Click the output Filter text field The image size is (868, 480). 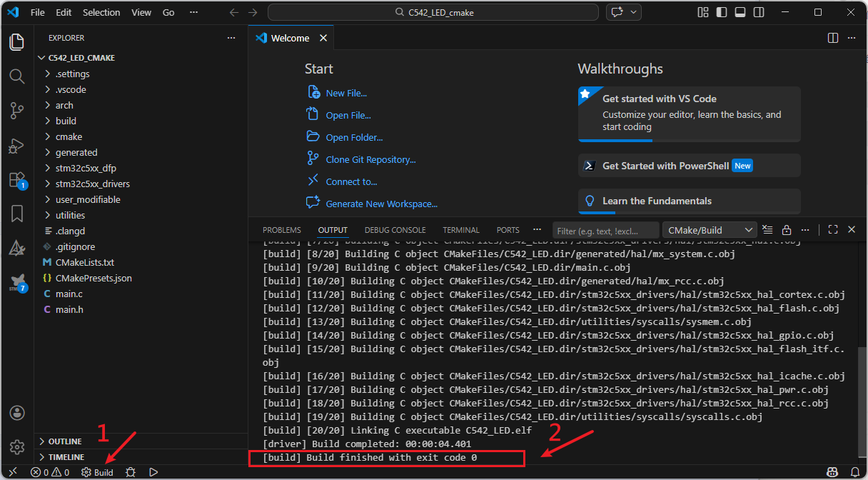click(606, 231)
